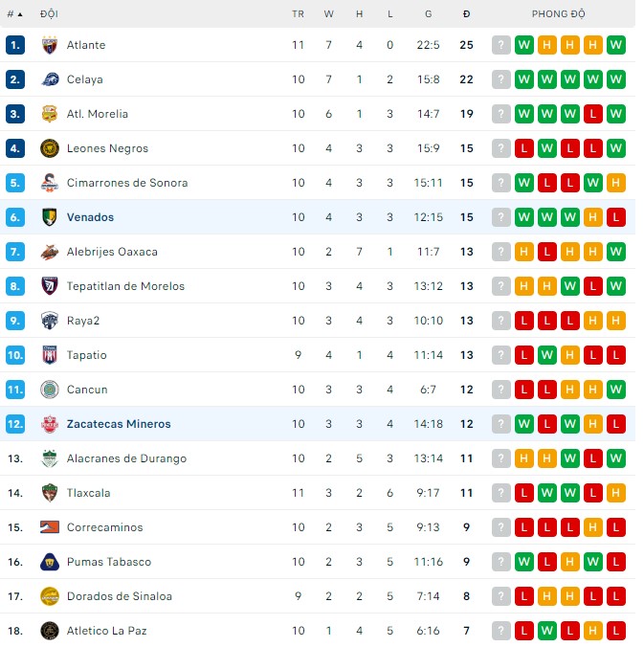Sort standings by the W wins header

[329, 14]
